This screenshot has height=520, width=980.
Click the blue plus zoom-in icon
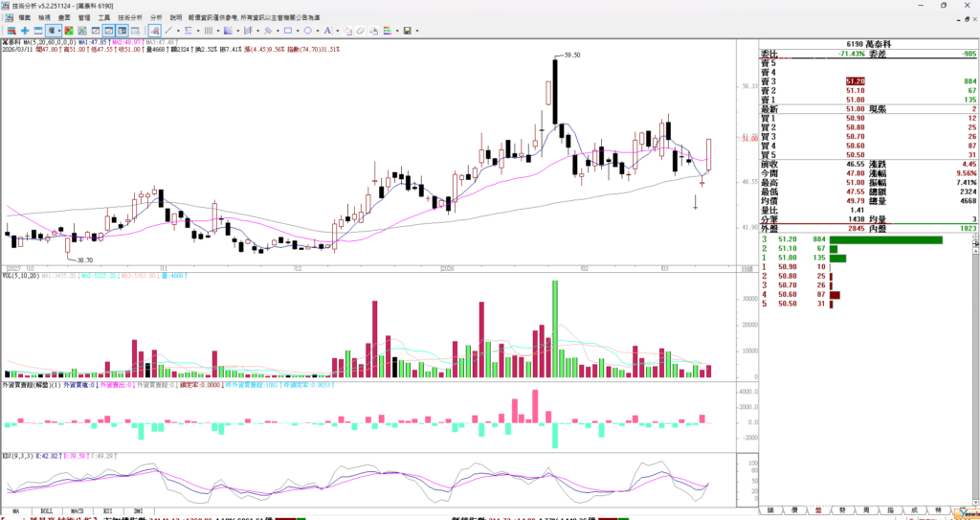coord(25,31)
